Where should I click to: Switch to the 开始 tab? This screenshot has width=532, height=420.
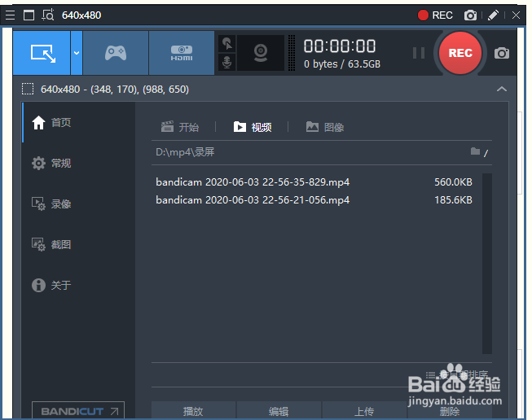click(180, 127)
